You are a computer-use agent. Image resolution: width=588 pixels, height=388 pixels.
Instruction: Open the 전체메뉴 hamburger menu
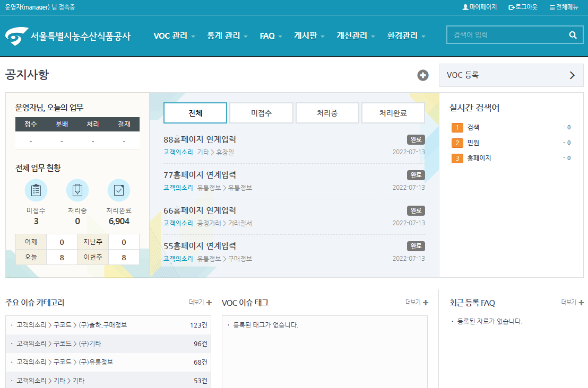point(564,7)
